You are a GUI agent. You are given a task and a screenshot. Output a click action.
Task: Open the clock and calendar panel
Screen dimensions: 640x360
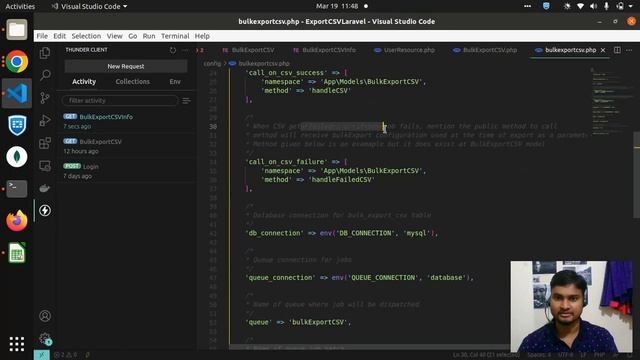(x=337, y=6)
